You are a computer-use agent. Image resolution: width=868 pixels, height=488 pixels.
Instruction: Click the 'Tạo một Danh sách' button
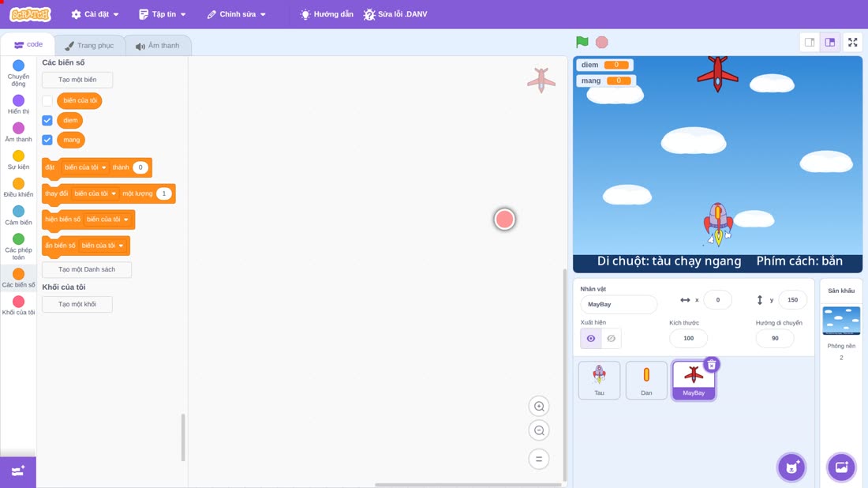87,269
